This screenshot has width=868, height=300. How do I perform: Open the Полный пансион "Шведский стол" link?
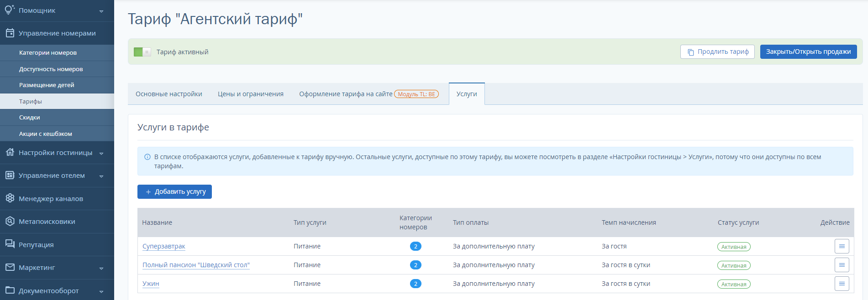pyautogui.click(x=196, y=265)
